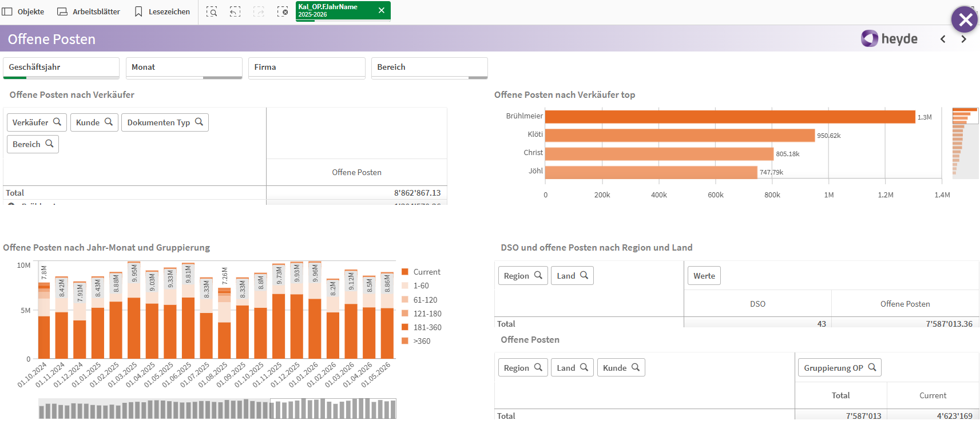Open the Monat filter list

pos(184,68)
